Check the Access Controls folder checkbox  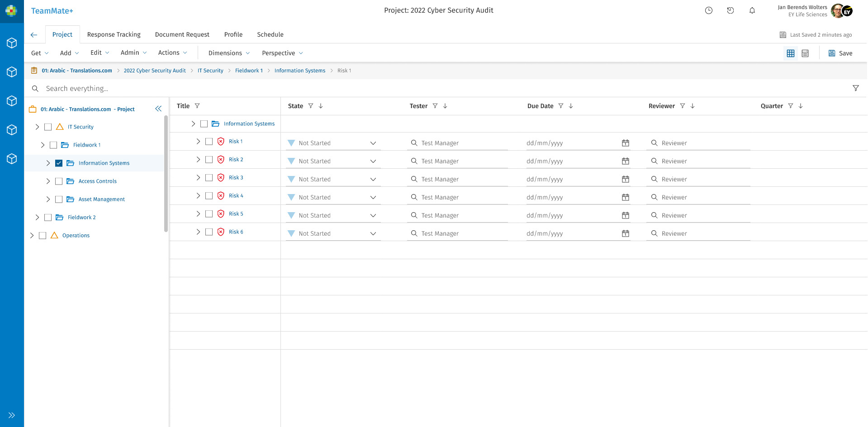(59, 181)
